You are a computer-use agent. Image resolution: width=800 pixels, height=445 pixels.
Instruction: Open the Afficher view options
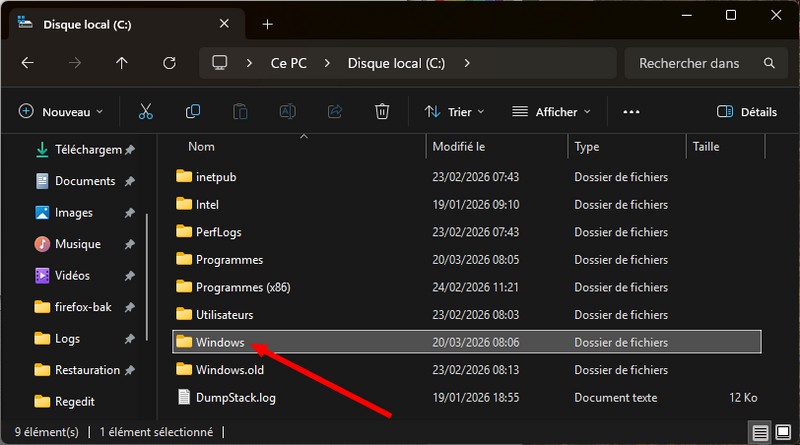[x=551, y=112]
